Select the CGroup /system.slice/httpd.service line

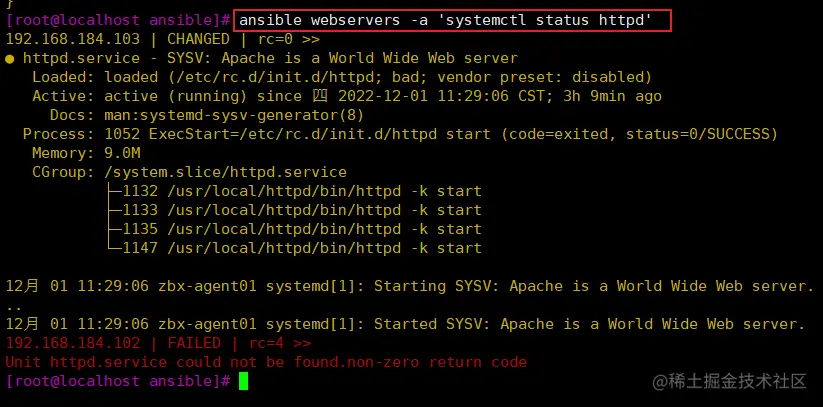[189, 172]
